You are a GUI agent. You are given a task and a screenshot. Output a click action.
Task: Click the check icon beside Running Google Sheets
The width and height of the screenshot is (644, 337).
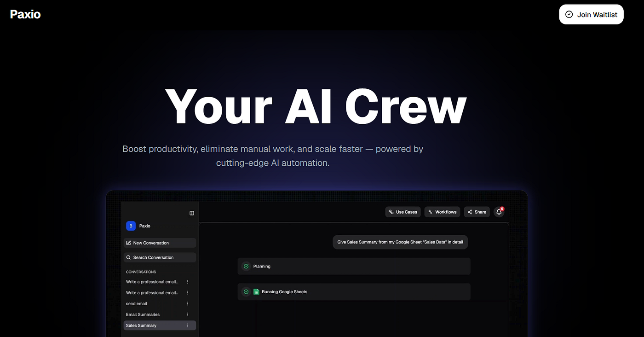[x=246, y=292]
